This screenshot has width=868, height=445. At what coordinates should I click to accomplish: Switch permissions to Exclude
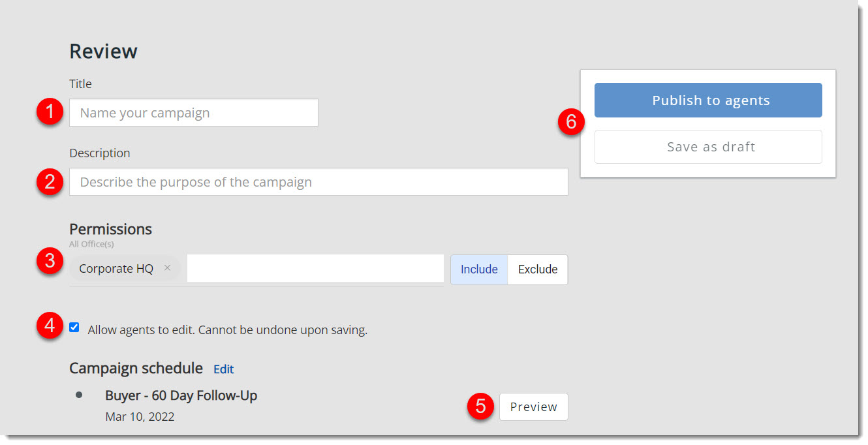point(538,269)
